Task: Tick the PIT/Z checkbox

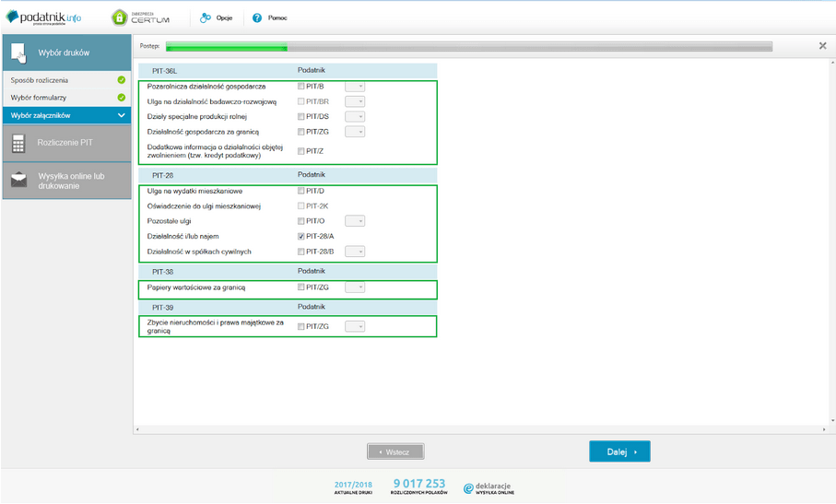Action: (x=301, y=151)
